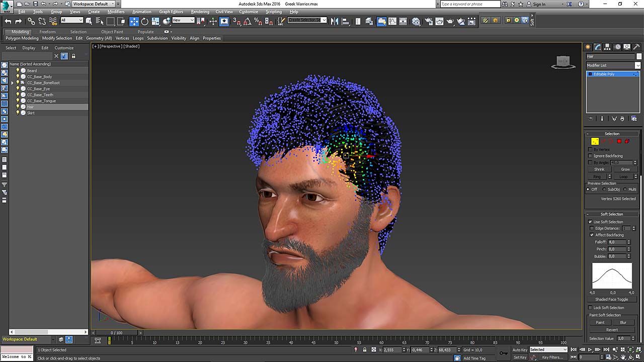
Task: Enable Ignore Backfacing checkbox
Action: click(591, 156)
